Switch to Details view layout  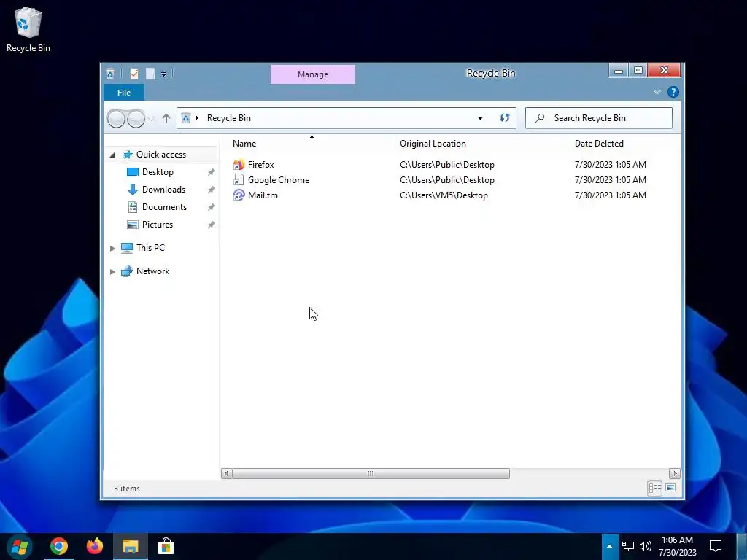[654, 488]
